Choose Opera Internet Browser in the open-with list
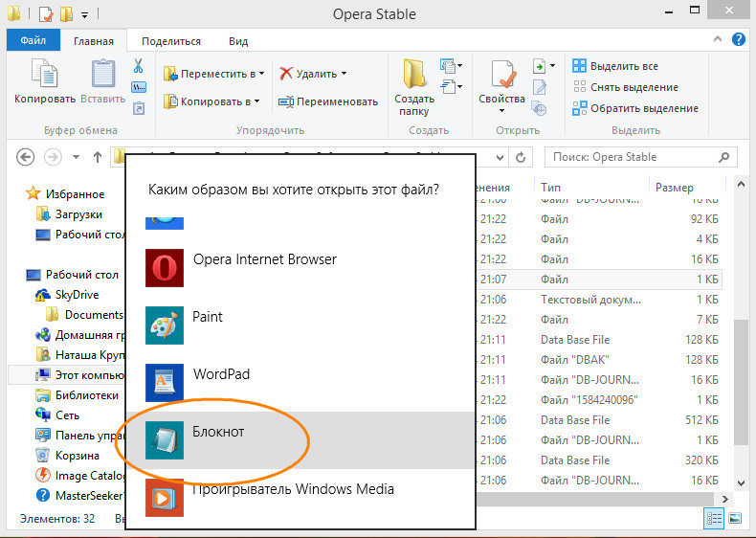 tap(300, 268)
